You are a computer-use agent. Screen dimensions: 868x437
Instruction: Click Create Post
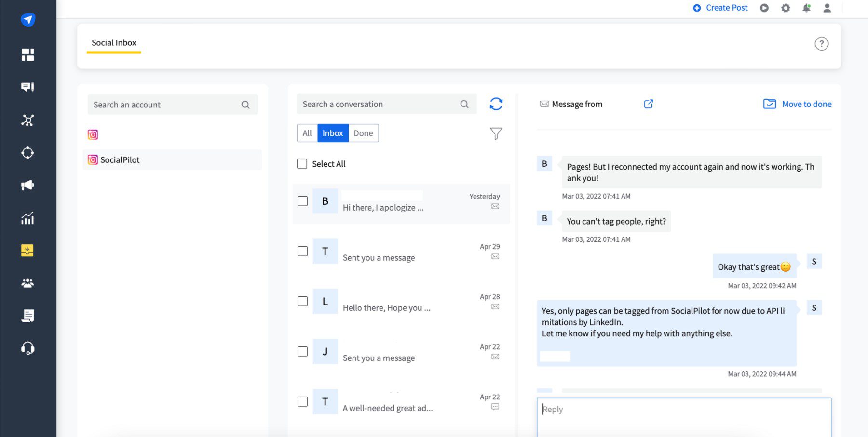tap(720, 8)
